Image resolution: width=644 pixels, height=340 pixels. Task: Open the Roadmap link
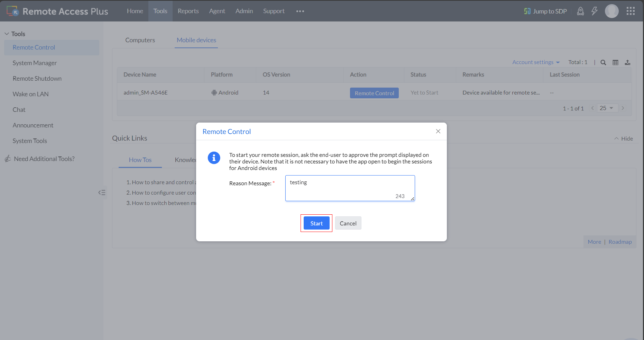[620, 242]
